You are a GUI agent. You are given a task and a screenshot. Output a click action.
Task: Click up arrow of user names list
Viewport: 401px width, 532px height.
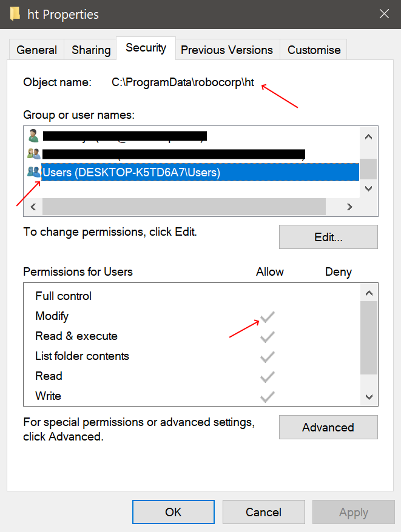[368, 137]
